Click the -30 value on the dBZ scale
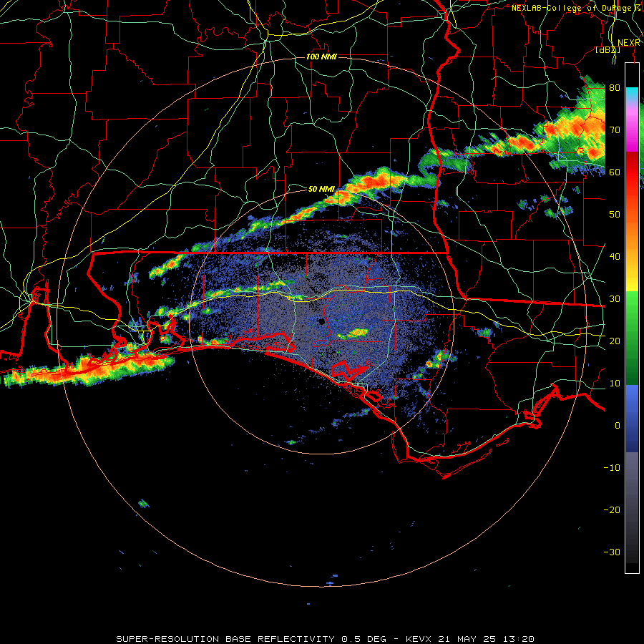Viewport: 644px width, 644px height. (612, 552)
